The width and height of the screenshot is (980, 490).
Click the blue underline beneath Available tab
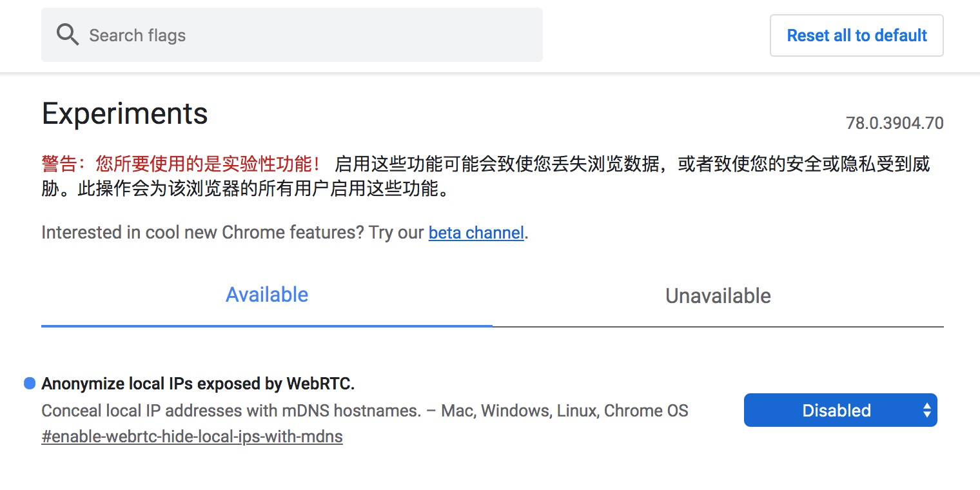267,326
